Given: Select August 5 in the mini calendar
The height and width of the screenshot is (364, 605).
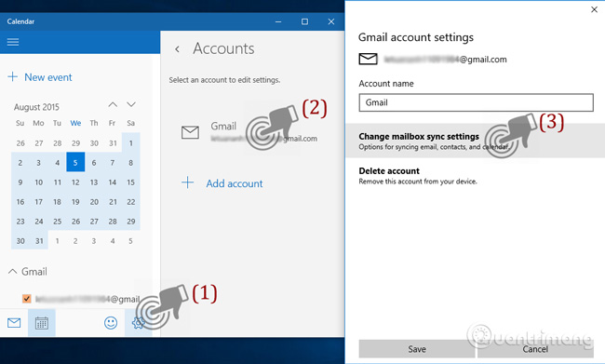Looking at the screenshot, I should [75, 163].
